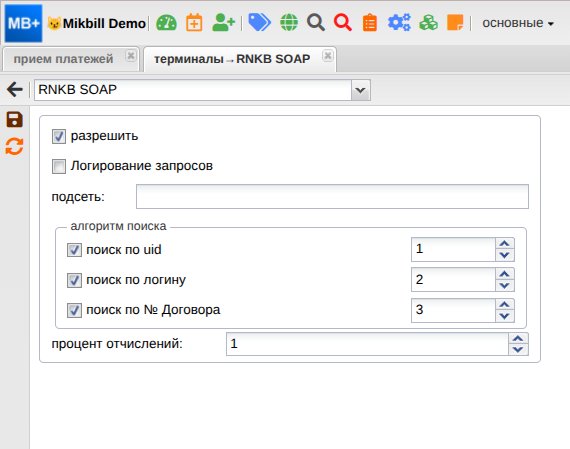The width and height of the screenshot is (570, 449).
Task: Click the orange calendar plus icon
Action: click(194, 23)
